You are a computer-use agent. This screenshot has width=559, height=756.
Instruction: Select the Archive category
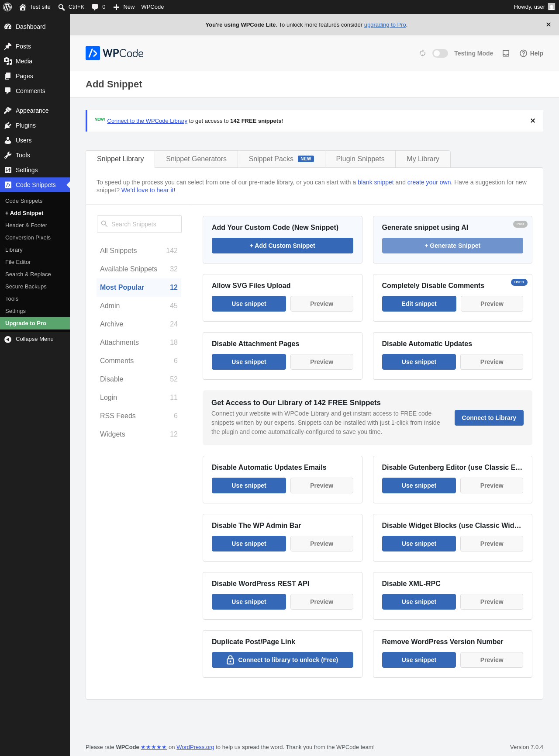[139, 324]
